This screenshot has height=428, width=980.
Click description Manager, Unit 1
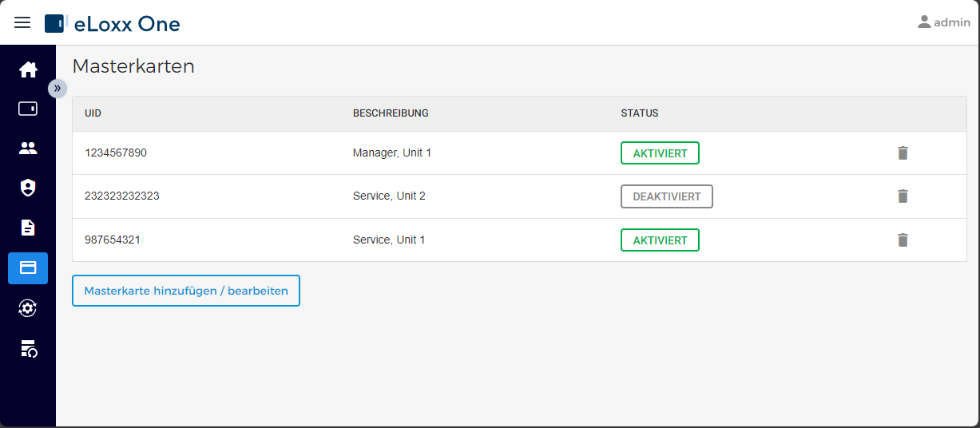click(x=392, y=153)
